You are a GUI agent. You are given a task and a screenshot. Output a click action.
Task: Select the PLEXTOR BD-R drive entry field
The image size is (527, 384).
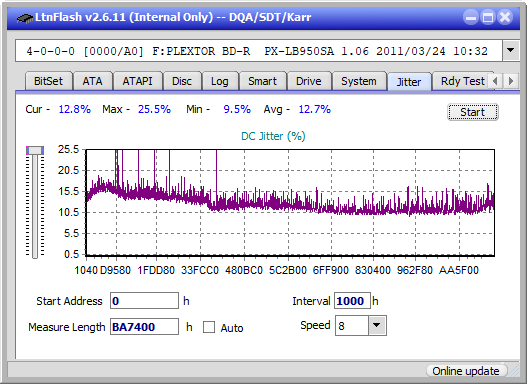259,51
